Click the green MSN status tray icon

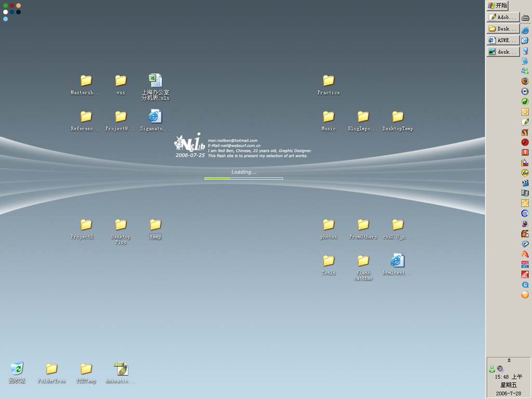click(x=492, y=369)
